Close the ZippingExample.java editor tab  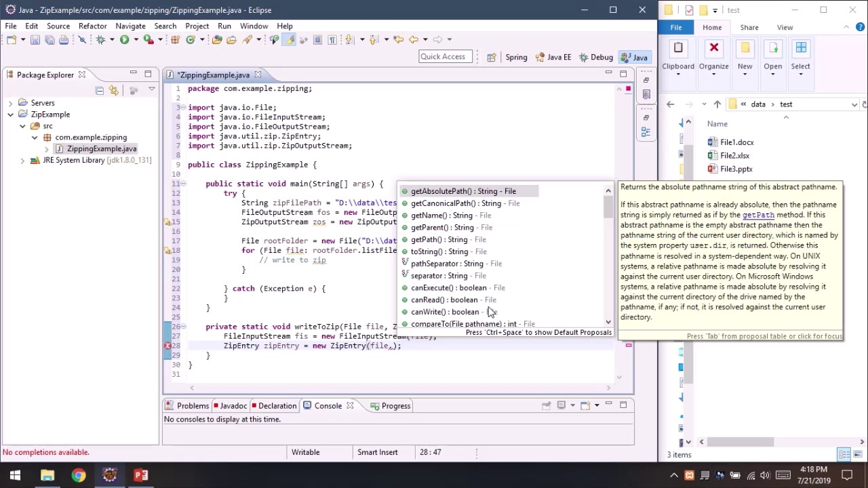(x=258, y=75)
